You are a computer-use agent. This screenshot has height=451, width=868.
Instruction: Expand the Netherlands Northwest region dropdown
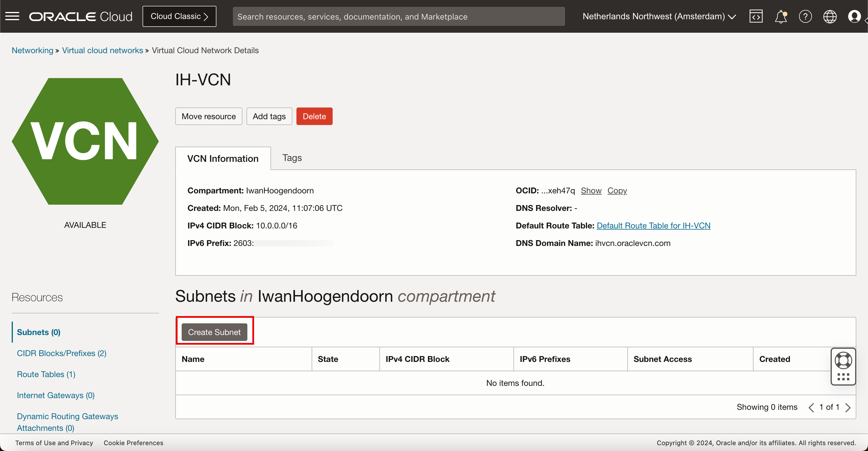pos(659,16)
